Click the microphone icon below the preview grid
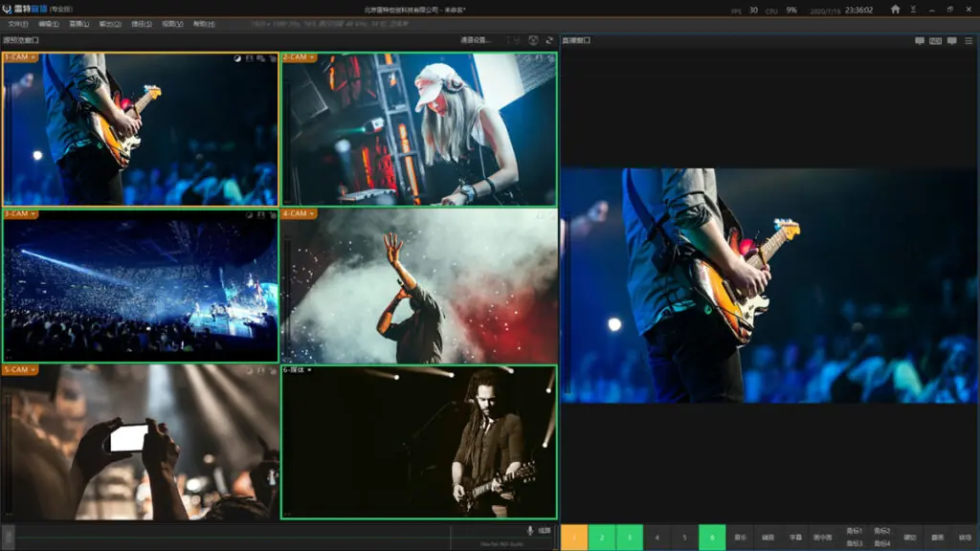Screen dimensions: 980x551 530,530
